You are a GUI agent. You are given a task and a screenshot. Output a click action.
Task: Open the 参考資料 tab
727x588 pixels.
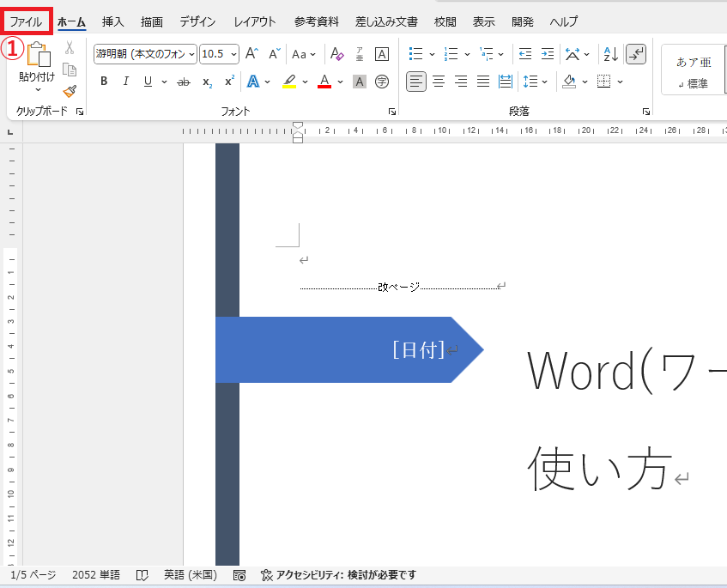pyautogui.click(x=317, y=21)
